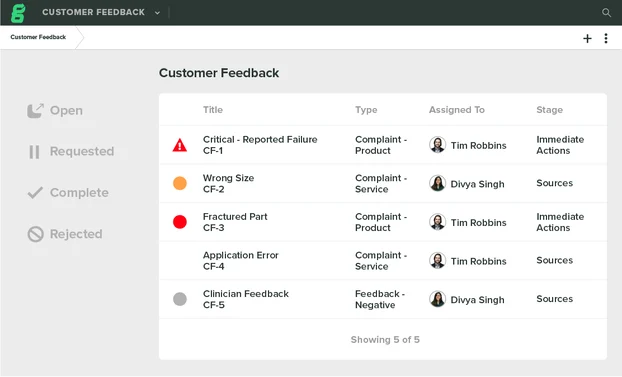Click Tim Robbins name in CF-1 row
The width and height of the screenshot is (622, 377).
pos(478,146)
